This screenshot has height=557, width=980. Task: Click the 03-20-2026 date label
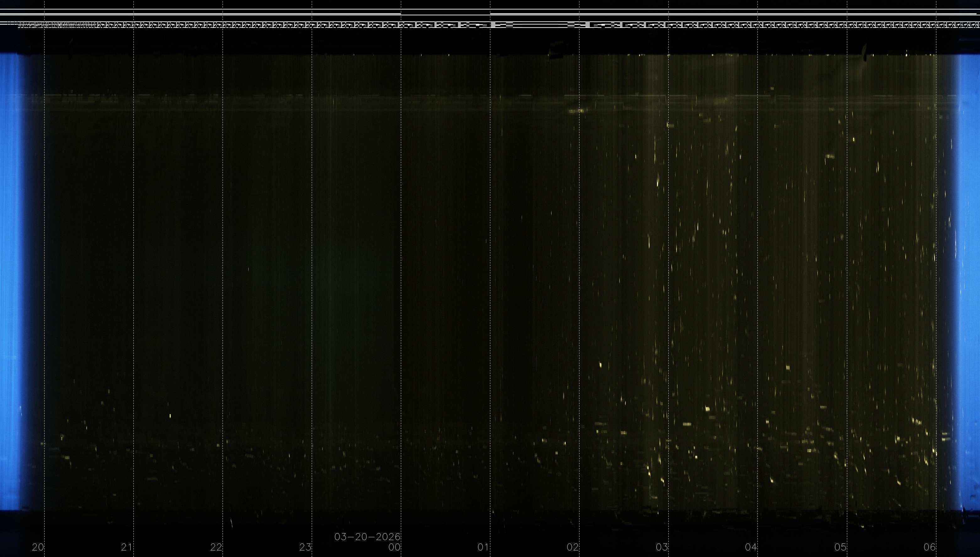(367, 537)
